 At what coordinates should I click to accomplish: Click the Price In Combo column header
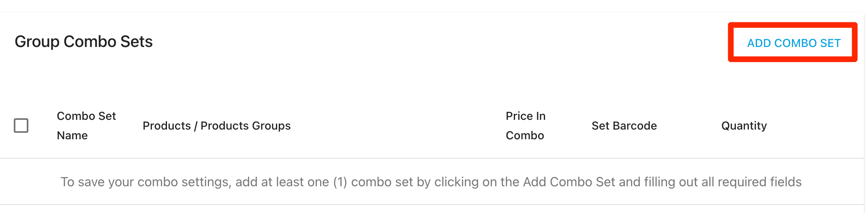click(525, 126)
